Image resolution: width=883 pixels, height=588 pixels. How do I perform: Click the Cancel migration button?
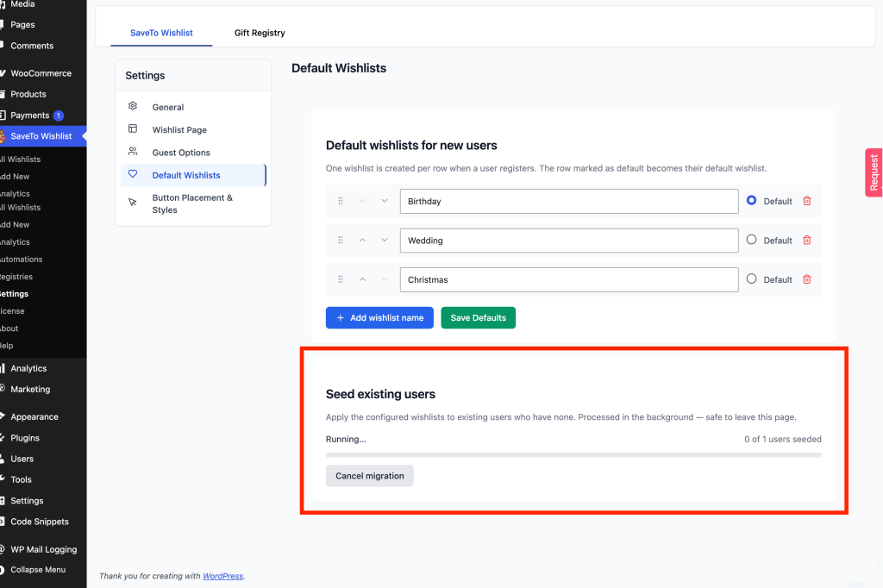pyautogui.click(x=369, y=476)
